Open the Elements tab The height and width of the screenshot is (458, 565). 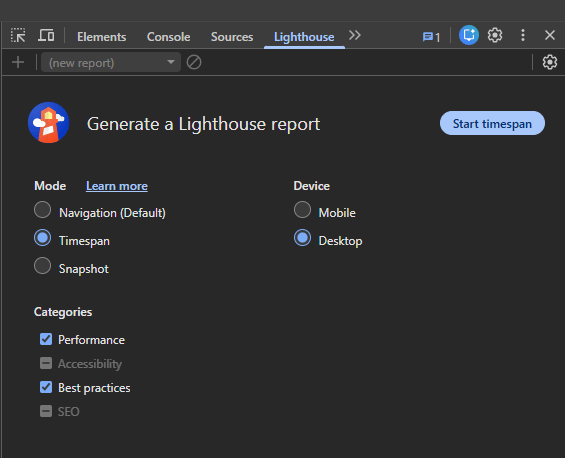pos(102,37)
